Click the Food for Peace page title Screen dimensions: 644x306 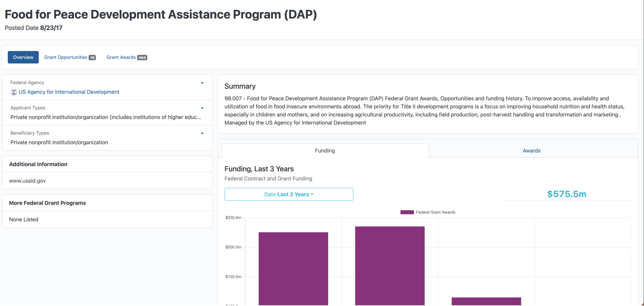click(x=161, y=14)
